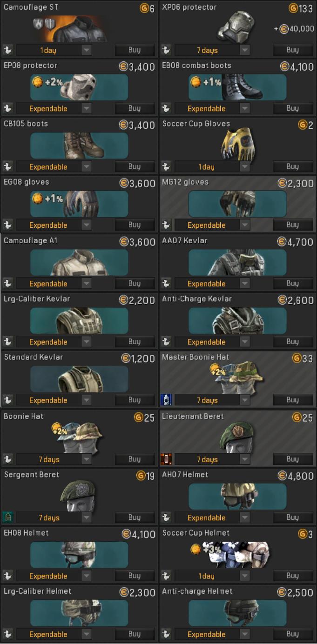The image size is (317, 644).
Task: Click the rank icon on the Camouflage ST card
Action: 7,50
